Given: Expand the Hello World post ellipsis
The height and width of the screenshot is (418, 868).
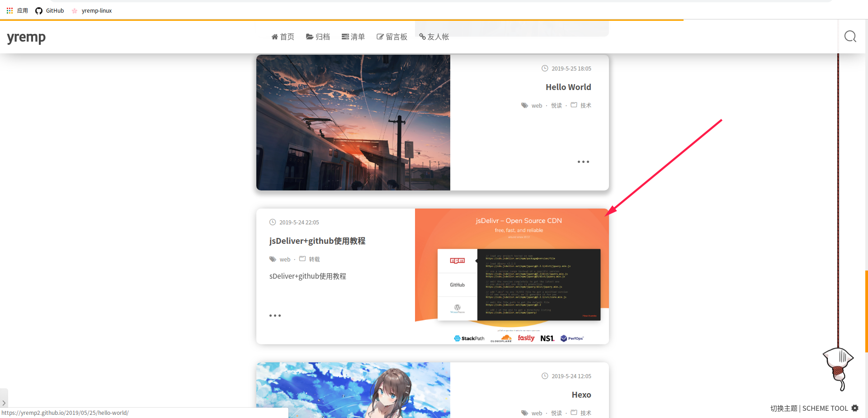Looking at the screenshot, I should 583,161.
